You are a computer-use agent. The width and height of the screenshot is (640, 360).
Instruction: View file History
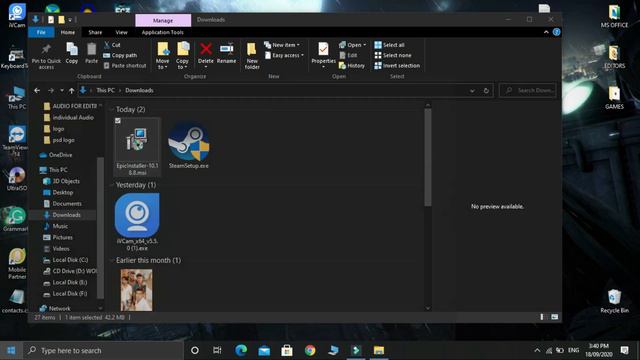pos(352,65)
